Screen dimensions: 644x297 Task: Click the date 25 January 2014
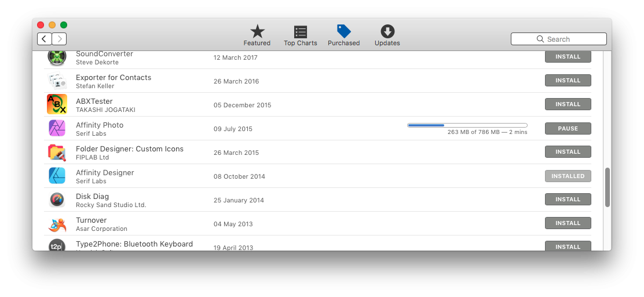coord(239,200)
